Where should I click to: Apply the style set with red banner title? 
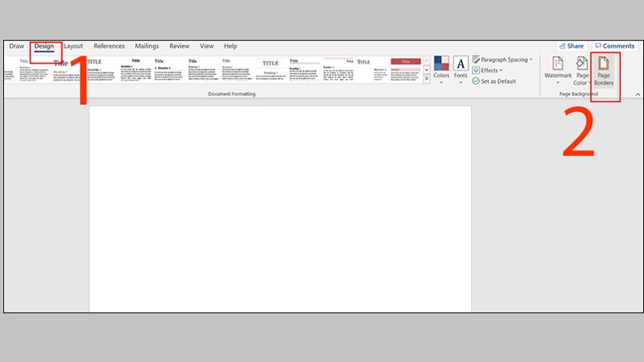pos(406,70)
